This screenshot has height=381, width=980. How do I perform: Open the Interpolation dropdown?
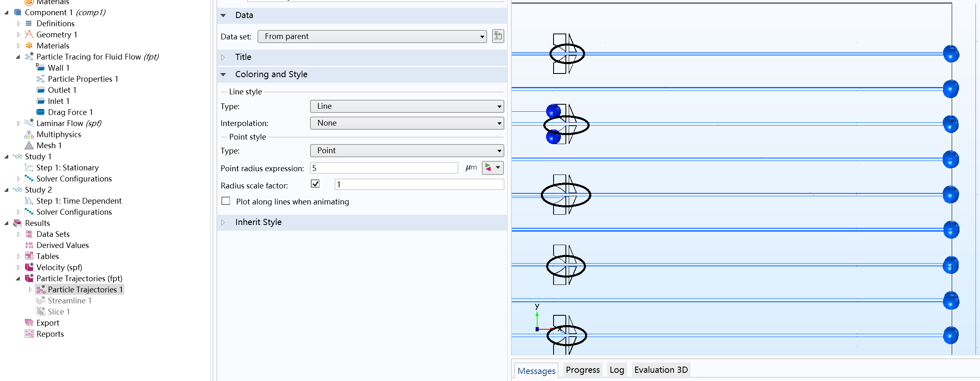pyautogui.click(x=407, y=123)
